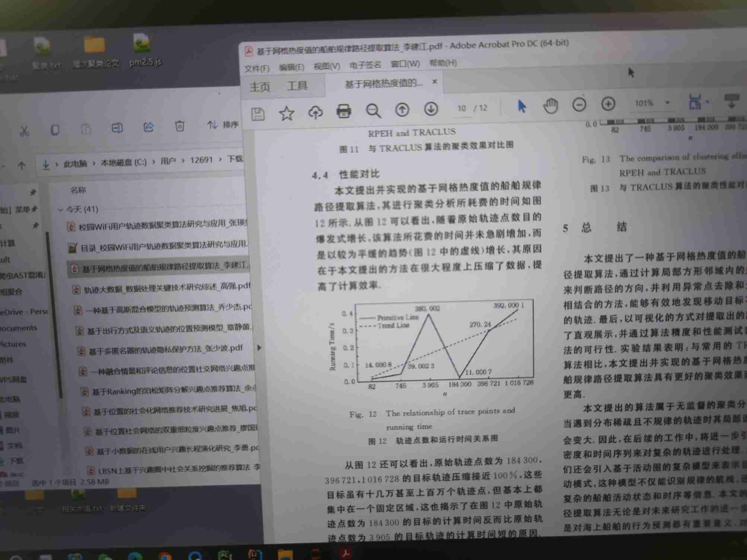Zoom out with the minus circle button
747x560 pixels.
coord(579,105)
